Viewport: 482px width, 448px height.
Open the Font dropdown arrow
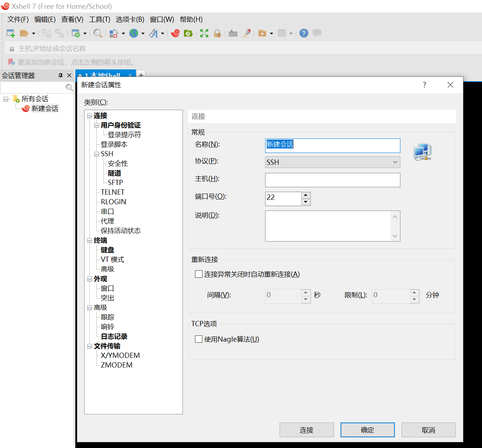(x=163, y=33)
